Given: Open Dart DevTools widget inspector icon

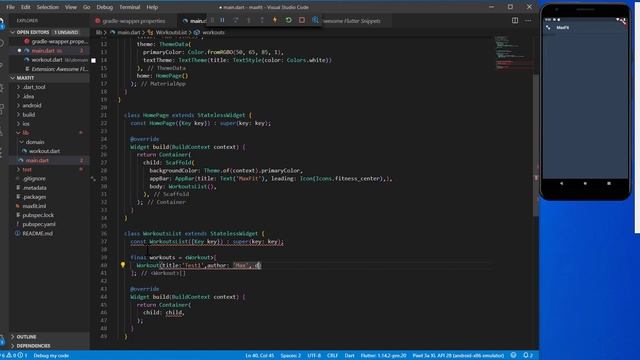Looking at the screenshot, I should click(315, 20).
